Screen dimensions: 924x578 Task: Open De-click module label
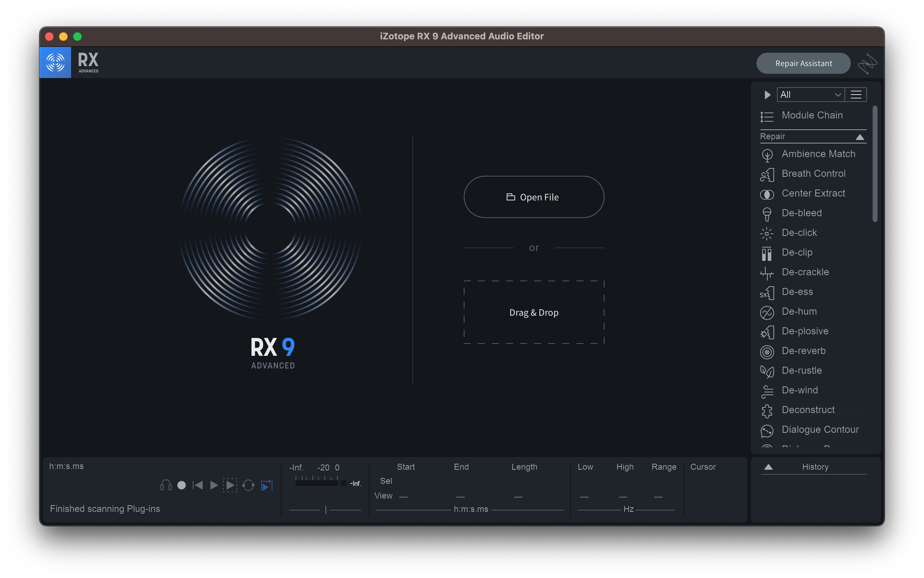tap(799, 232)
